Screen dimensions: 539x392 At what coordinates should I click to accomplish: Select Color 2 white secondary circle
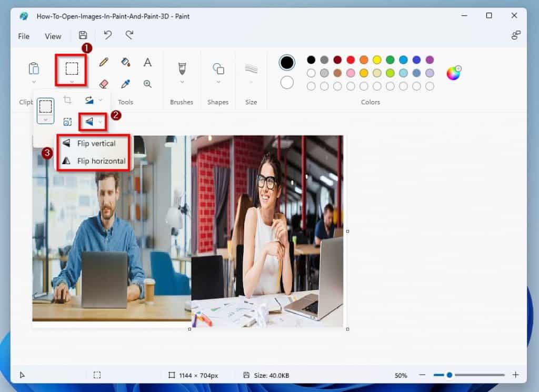[287, 83]
